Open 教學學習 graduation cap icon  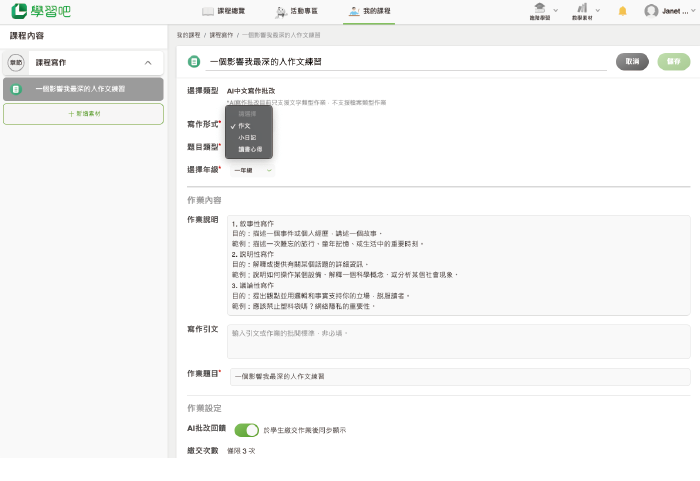[539, 11]
